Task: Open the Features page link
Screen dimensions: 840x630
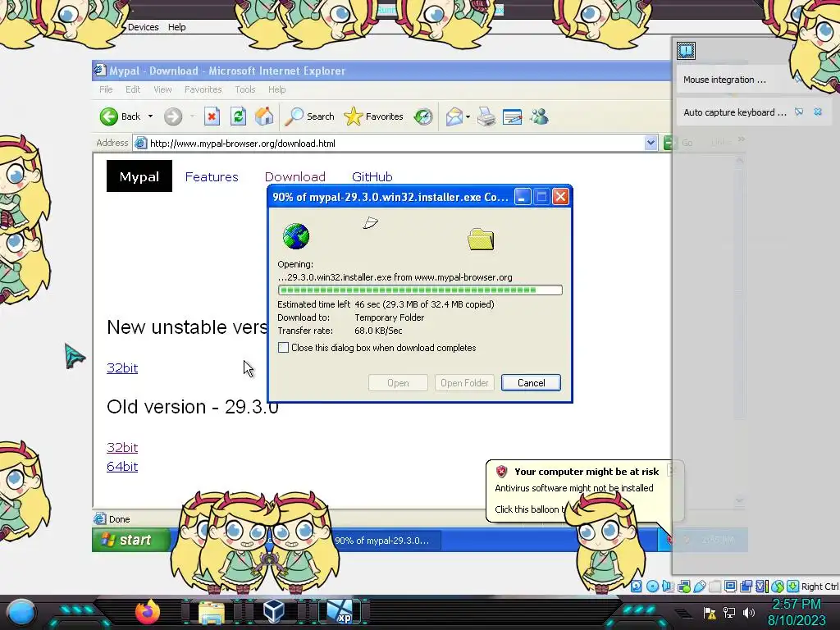Action: click(212, 177)
